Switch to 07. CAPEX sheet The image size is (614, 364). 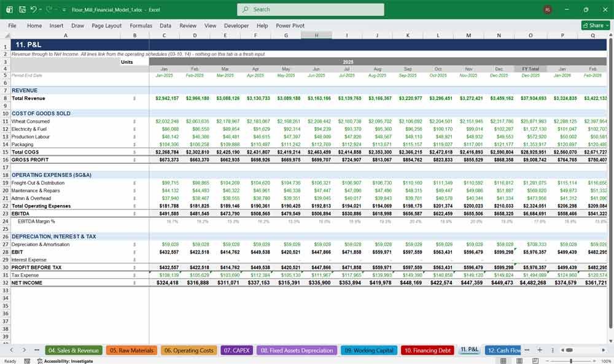[237, 350]
